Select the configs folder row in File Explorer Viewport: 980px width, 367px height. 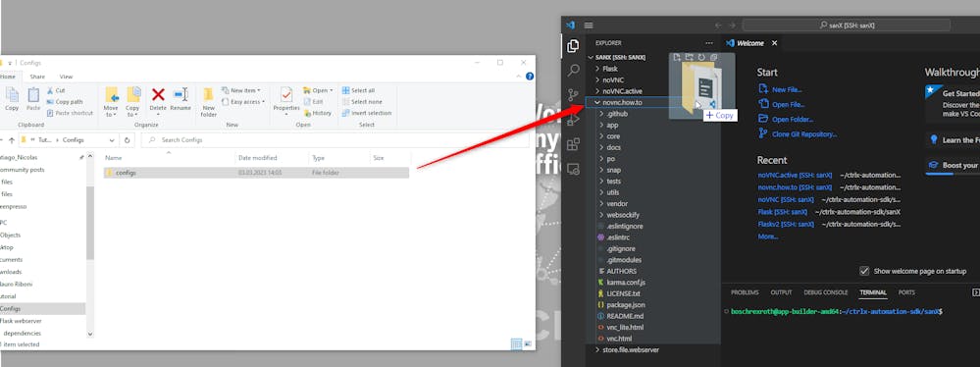click(x=256, y=173)
